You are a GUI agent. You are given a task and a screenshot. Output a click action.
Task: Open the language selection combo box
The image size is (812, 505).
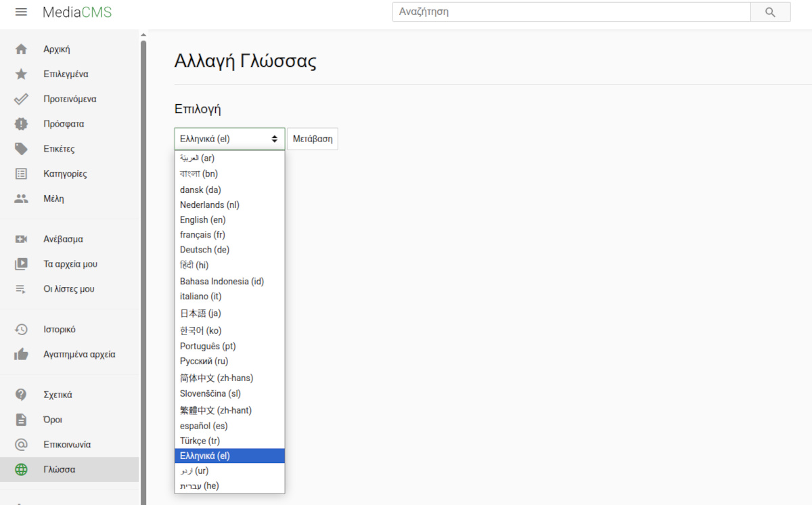[229, 138]
